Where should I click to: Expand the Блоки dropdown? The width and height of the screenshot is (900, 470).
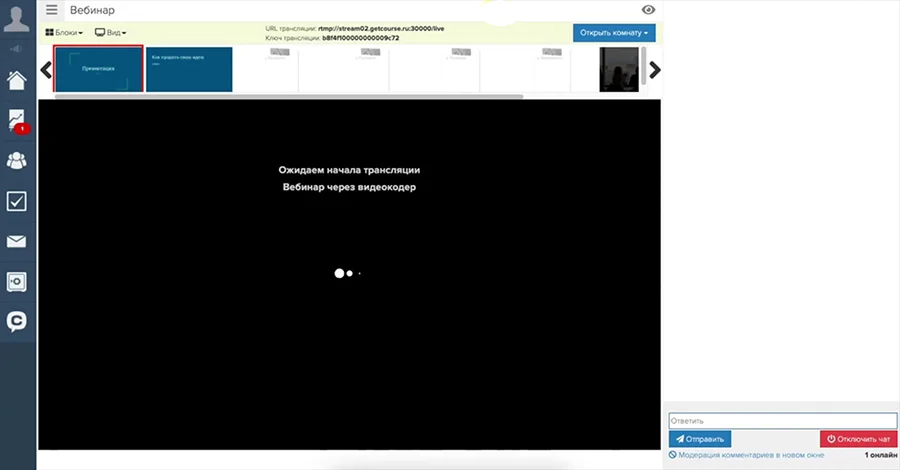click(x=64, y=33)
